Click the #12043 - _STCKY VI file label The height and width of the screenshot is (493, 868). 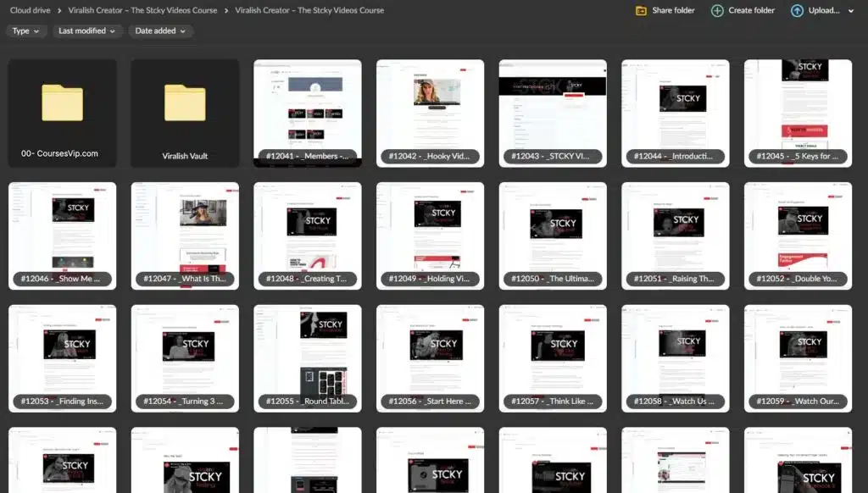[x=553, y=157]
